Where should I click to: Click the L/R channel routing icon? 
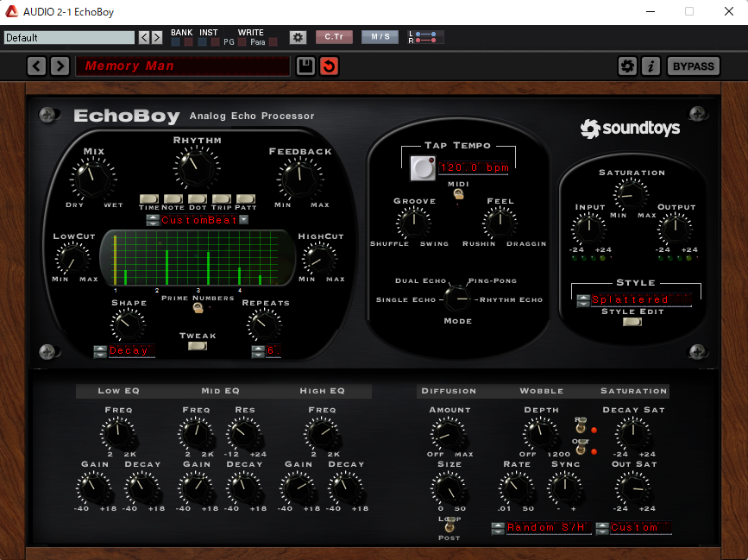(426, 37)
